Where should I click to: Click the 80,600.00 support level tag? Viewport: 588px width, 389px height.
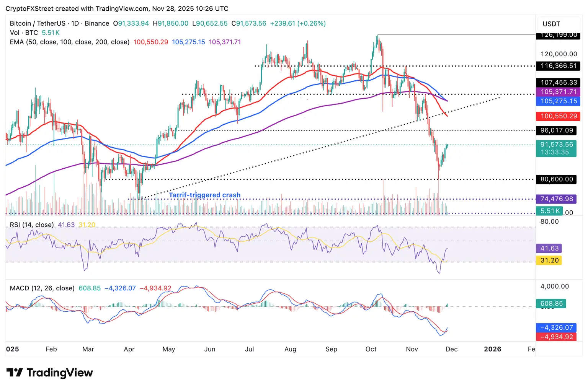pyautogui.click(x=556, y=179)
